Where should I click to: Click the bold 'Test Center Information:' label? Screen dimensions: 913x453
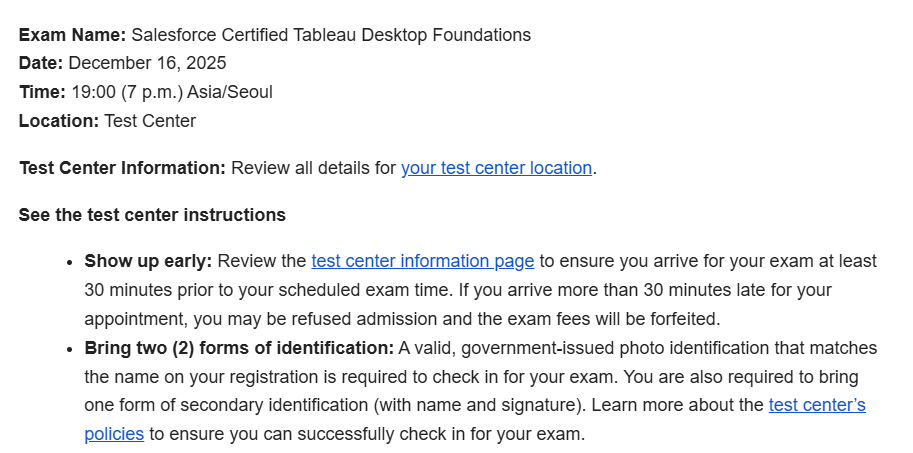coord(122,168)
